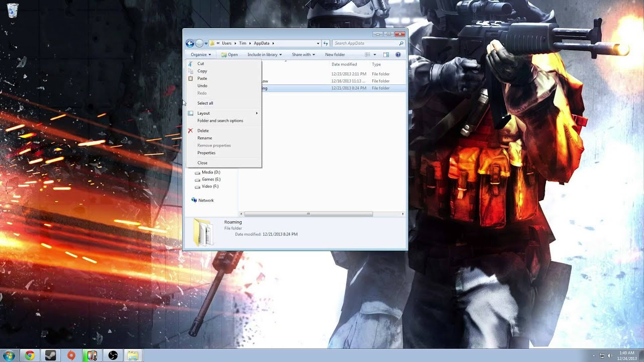Click the Forward navigation arrow in Explorer
This screenshot has height=362, width=644.
[199, 43]
